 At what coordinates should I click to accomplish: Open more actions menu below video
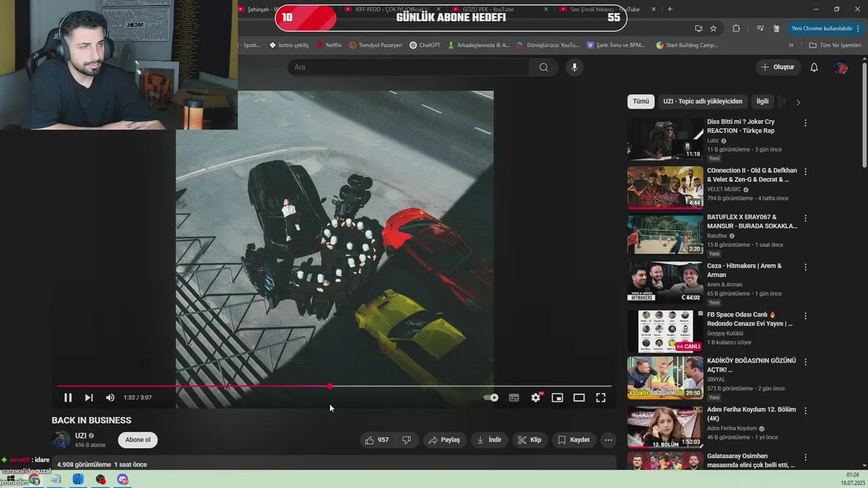pyautogui.click(x=608, y=440)
